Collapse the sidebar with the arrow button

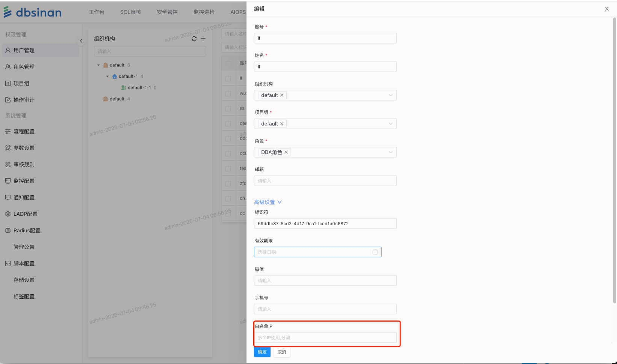coord(81,41)
